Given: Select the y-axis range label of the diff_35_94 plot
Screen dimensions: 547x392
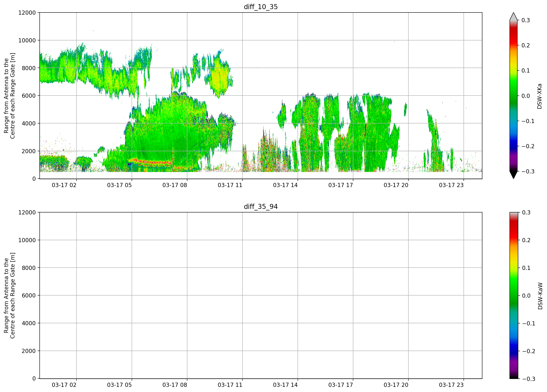Looking at the screenshot, I should [9, 295].
